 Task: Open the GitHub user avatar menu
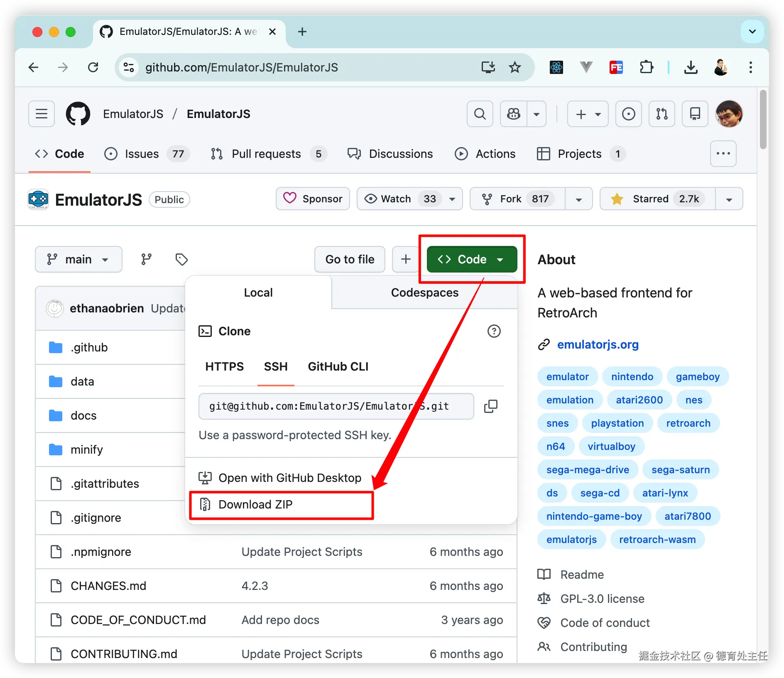click(729, 114)
